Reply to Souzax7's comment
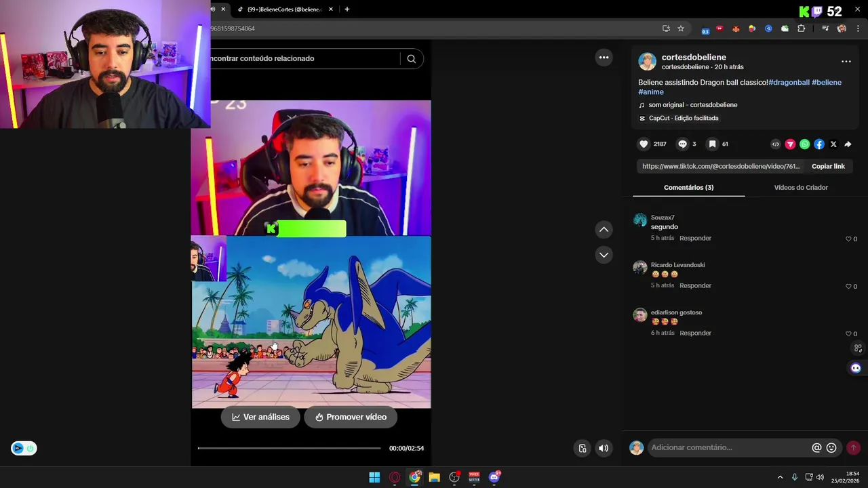 point(695,238)
